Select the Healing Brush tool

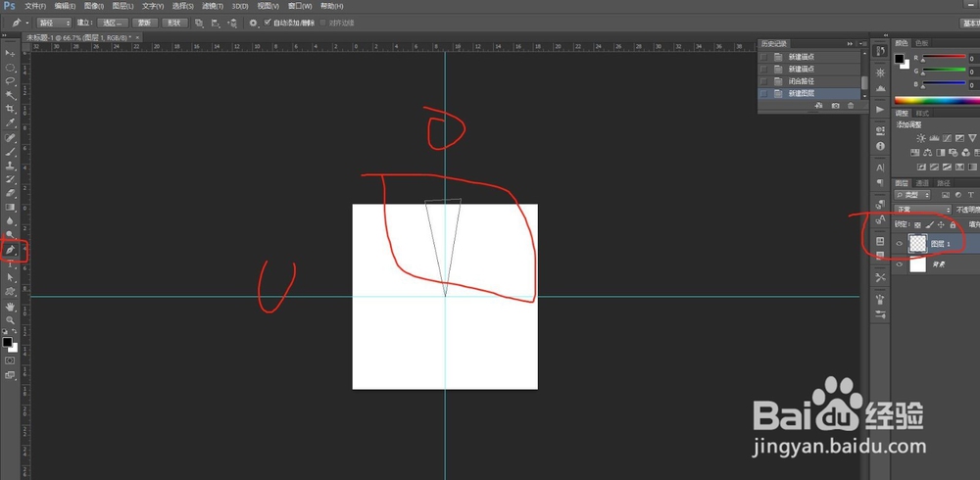[10, 137]
